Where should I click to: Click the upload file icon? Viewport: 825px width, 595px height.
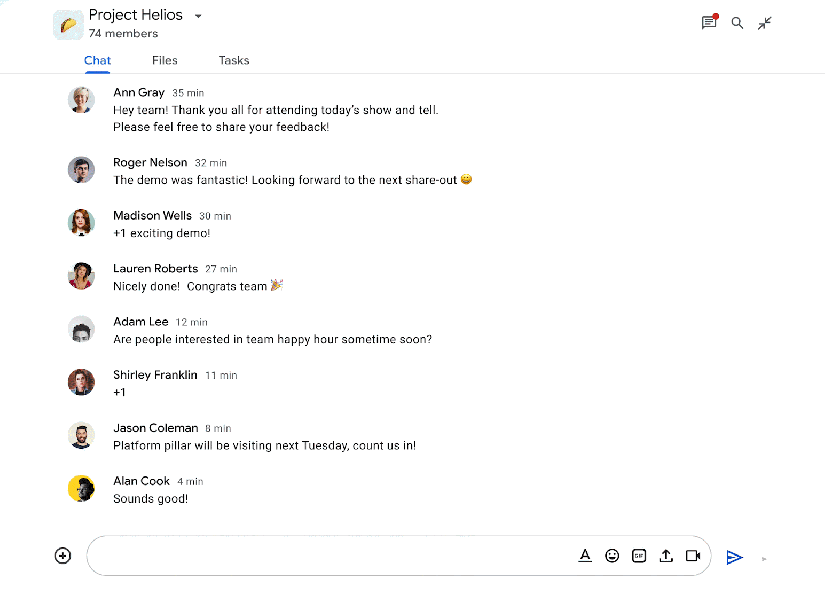(666, 555)
